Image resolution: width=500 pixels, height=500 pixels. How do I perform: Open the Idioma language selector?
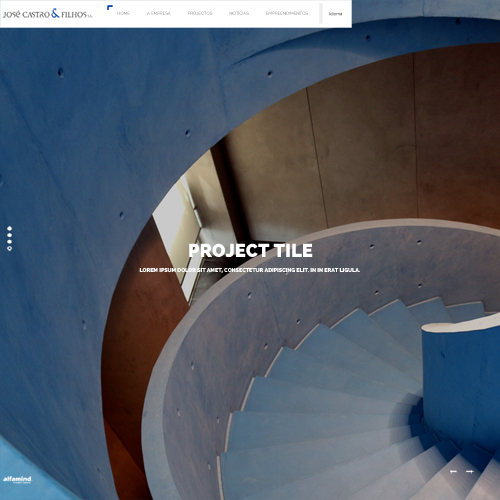(x=335, y=14)
